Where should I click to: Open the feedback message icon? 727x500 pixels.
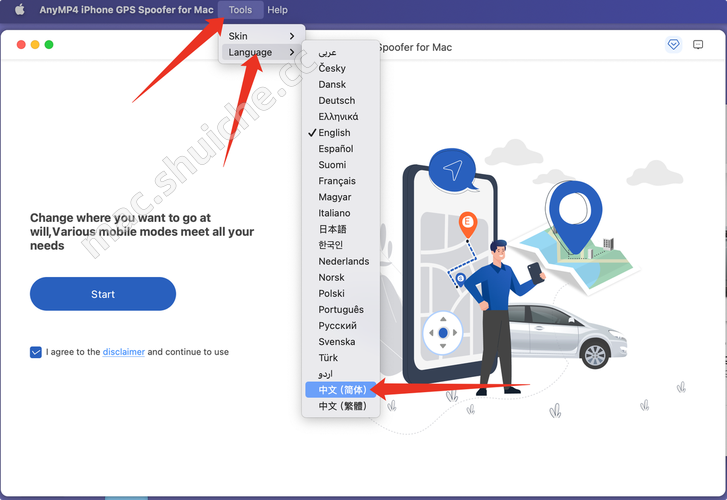698,45
